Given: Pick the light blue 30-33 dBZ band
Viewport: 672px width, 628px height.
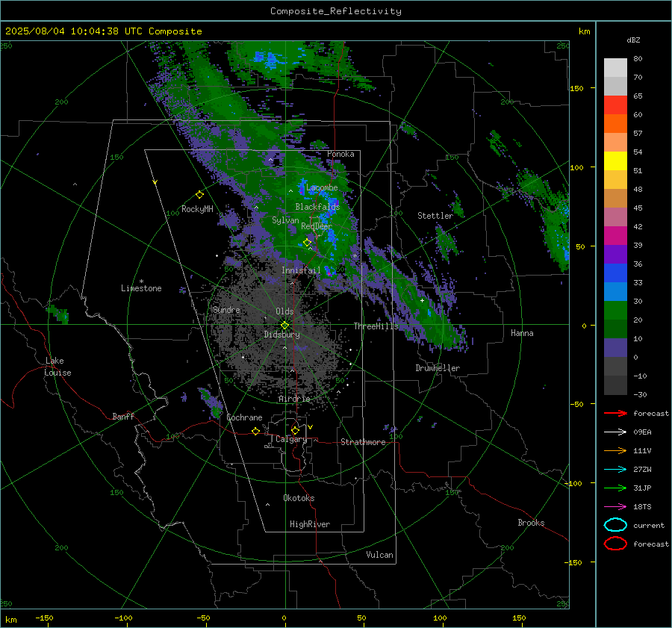Looking at the screenshot, I should (x=615, y=292).
